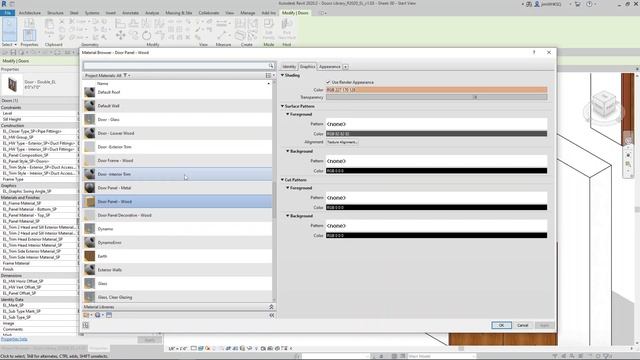Viewport: 640px width, 360px height.
Task: Click the Door Panel - Metal sphere icon
Action: click(x=90, y=188)
